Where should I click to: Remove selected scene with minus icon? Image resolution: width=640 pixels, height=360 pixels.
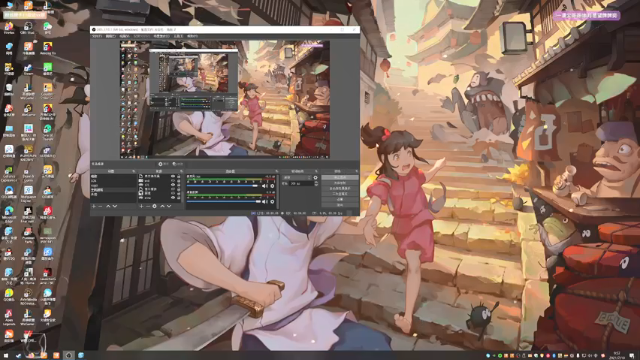[x=100, y=206]
